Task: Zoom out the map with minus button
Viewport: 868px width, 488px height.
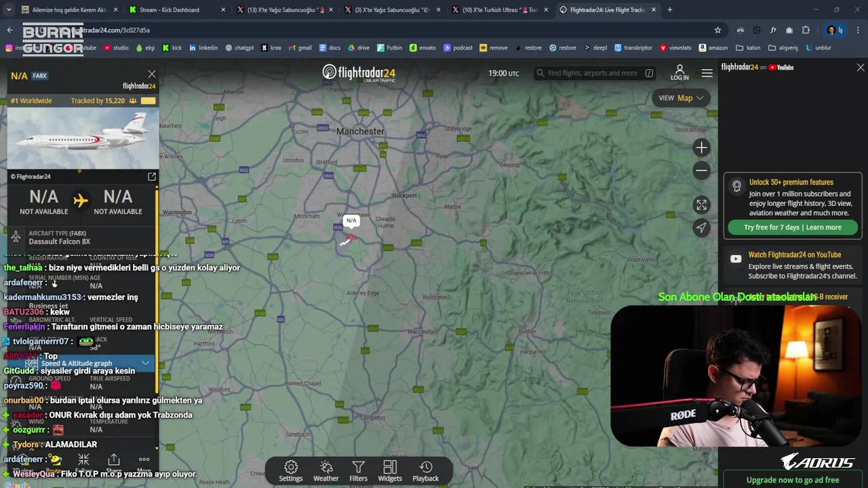Action: [x=701, y=171]
